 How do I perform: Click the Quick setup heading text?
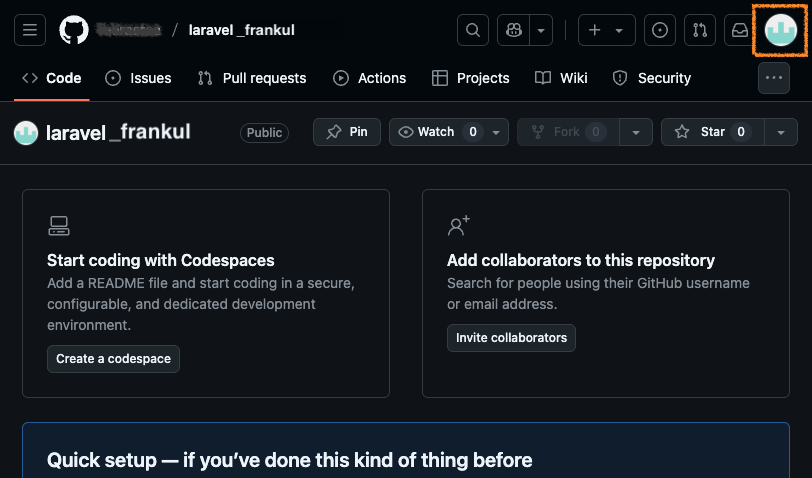289,460
